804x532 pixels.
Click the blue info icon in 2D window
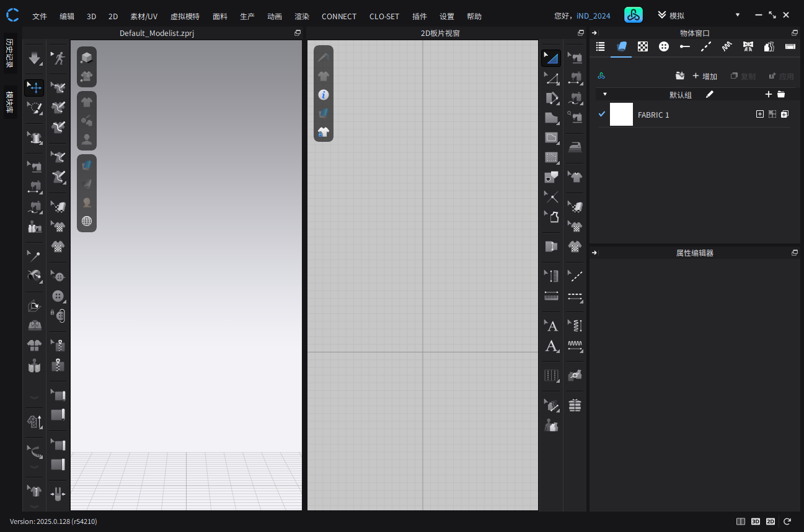coord(323,95)
